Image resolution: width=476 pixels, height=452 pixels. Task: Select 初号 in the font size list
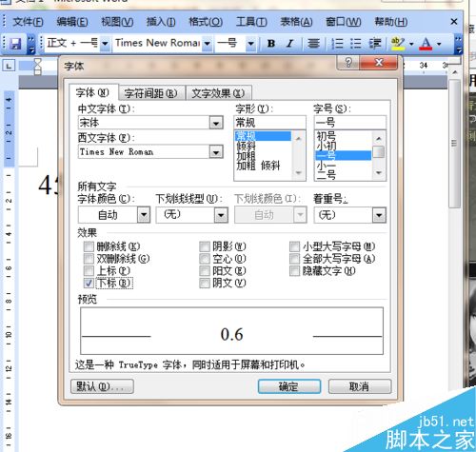coord(327,136)
